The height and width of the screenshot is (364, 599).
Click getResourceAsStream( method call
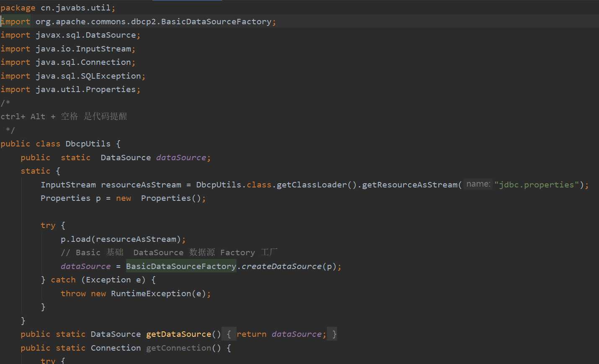click(x=412, y=185)
